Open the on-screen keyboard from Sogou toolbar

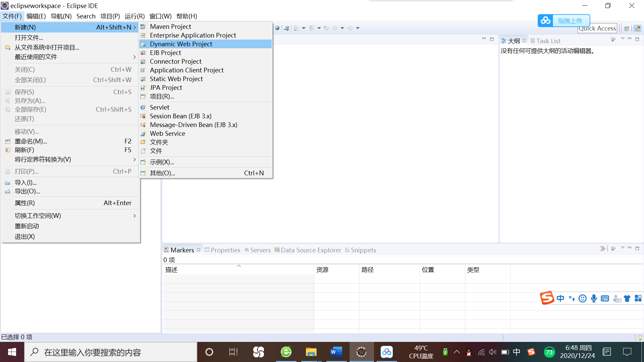pos(605,298)
